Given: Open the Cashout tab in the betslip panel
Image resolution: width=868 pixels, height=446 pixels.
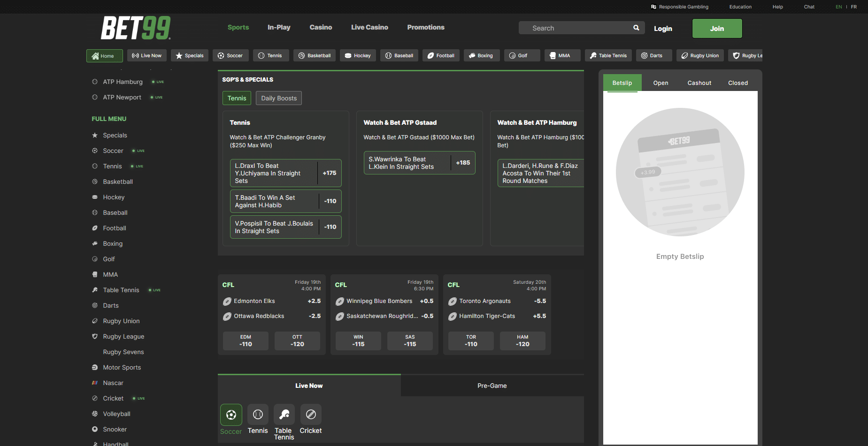Looking at the screenshot, I should (699, 83).
